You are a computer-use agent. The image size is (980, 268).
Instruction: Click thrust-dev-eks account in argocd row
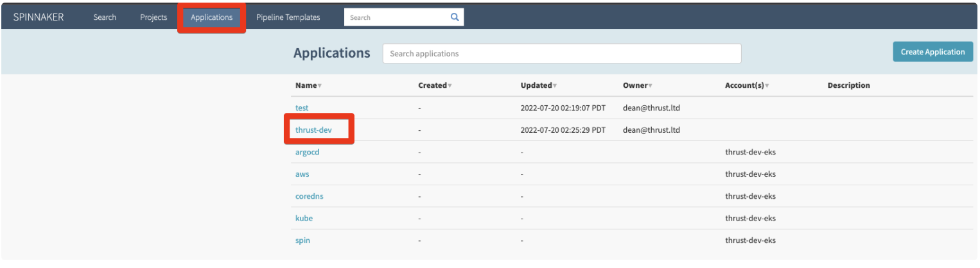coord(751,152)
